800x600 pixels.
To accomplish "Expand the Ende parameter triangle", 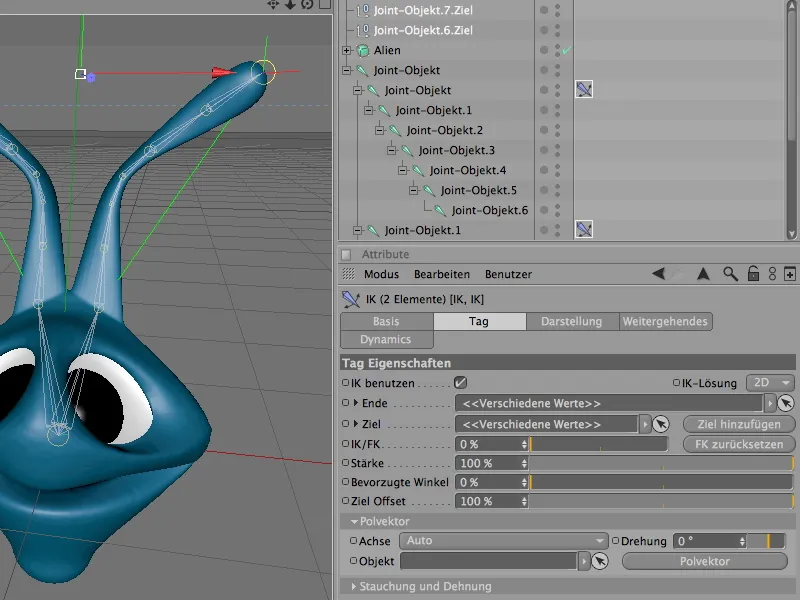I will pyautogui.click(x=356, y=403).
